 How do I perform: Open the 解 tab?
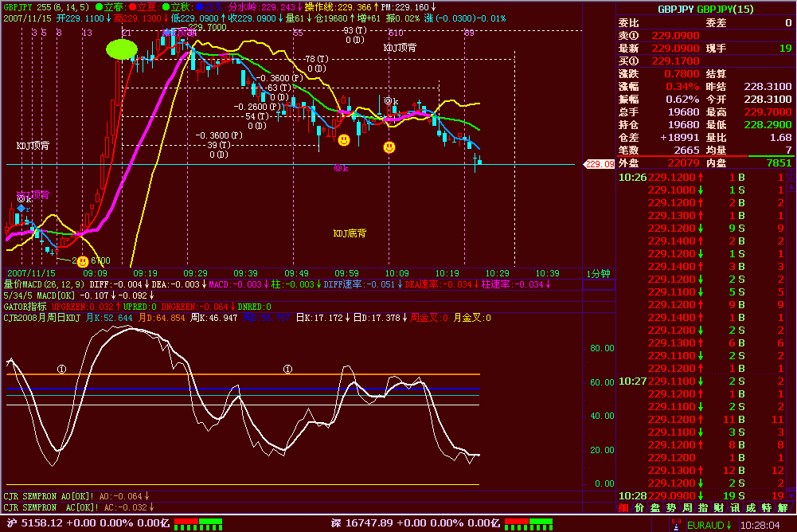(x=783, y=507)
